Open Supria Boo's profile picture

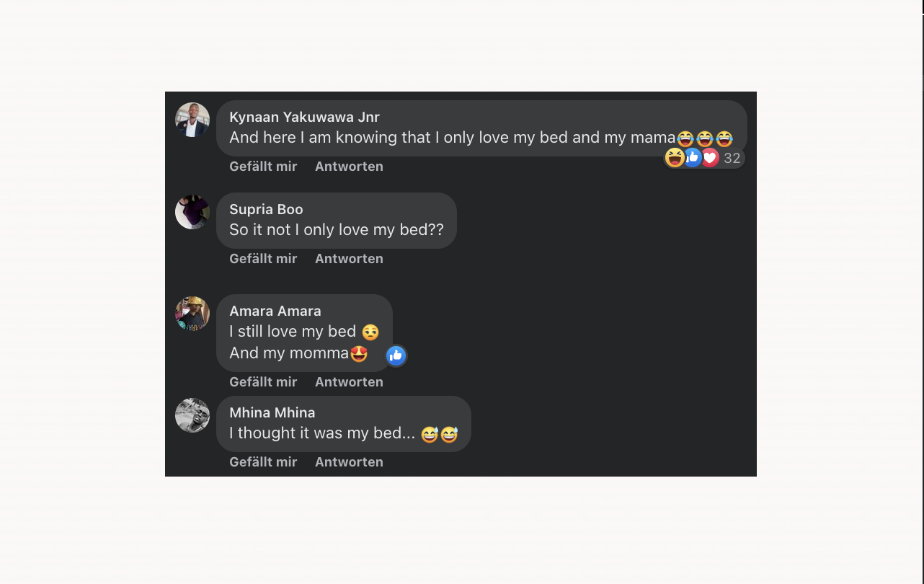192,211
